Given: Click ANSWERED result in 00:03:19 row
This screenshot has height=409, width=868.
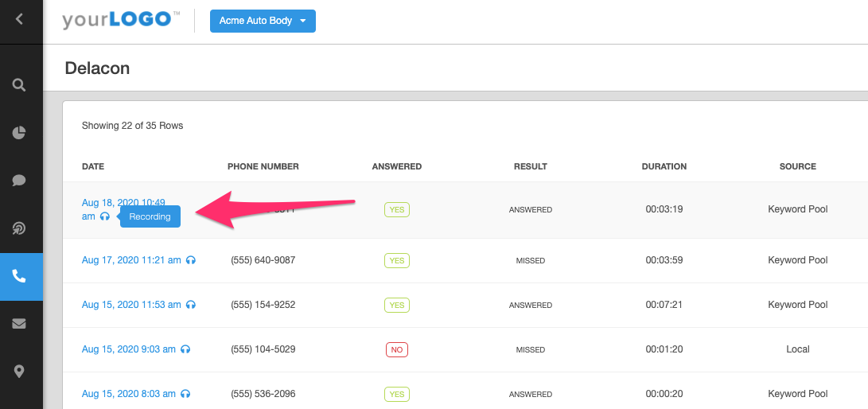Looking at the screenshot, I should tap(531, 210).
